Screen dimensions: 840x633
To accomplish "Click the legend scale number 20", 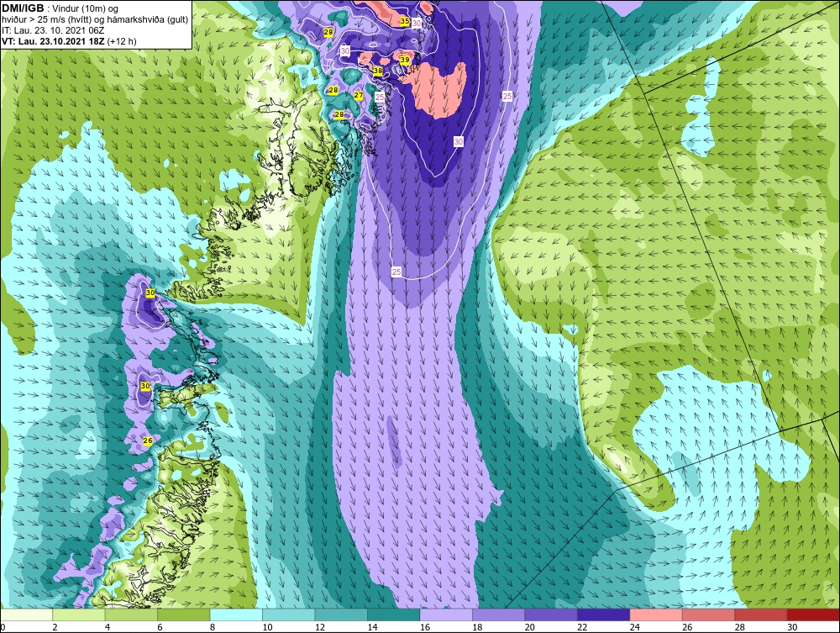I will coord(530,627).
